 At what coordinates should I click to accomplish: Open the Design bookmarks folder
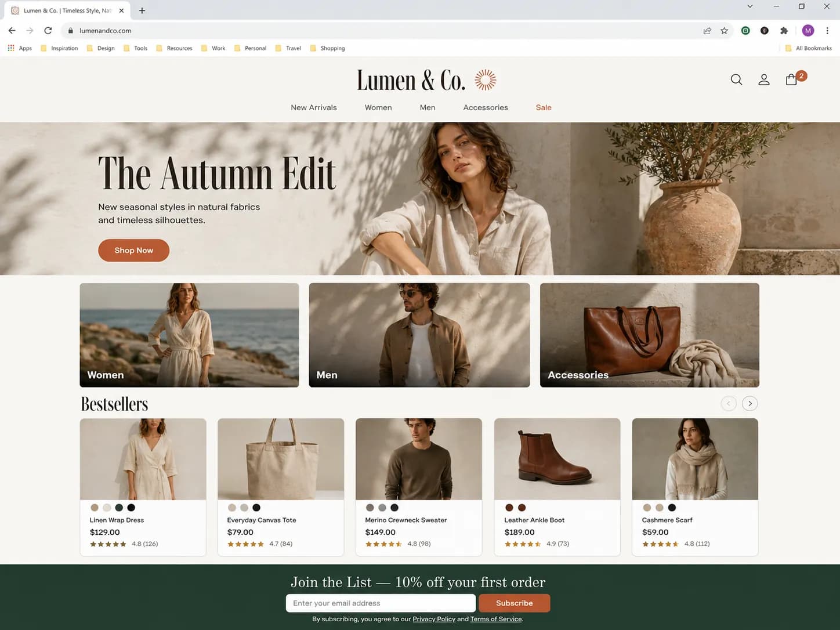[100, 48]
